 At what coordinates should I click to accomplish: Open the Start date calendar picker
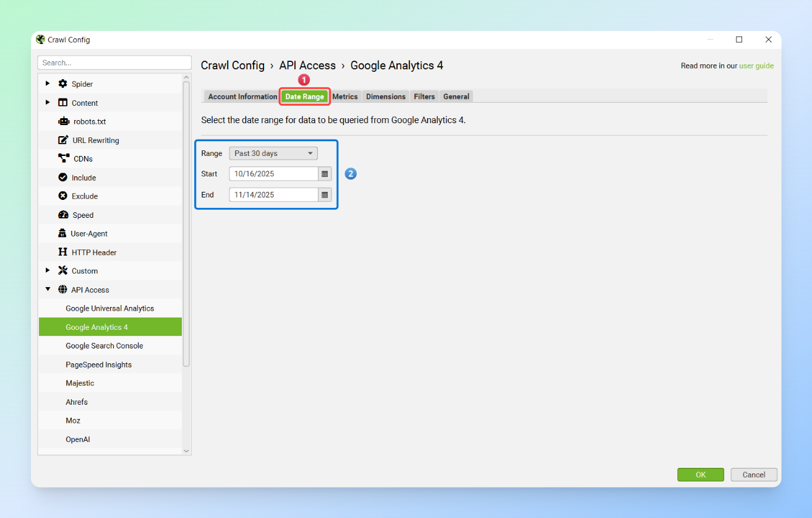[325, 174]
